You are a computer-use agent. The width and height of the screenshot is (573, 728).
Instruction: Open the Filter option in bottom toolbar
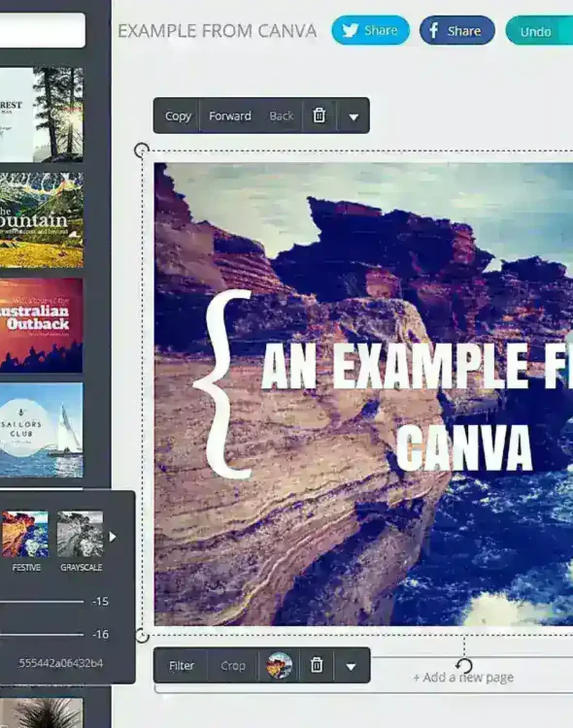click(x=182, y=665)
